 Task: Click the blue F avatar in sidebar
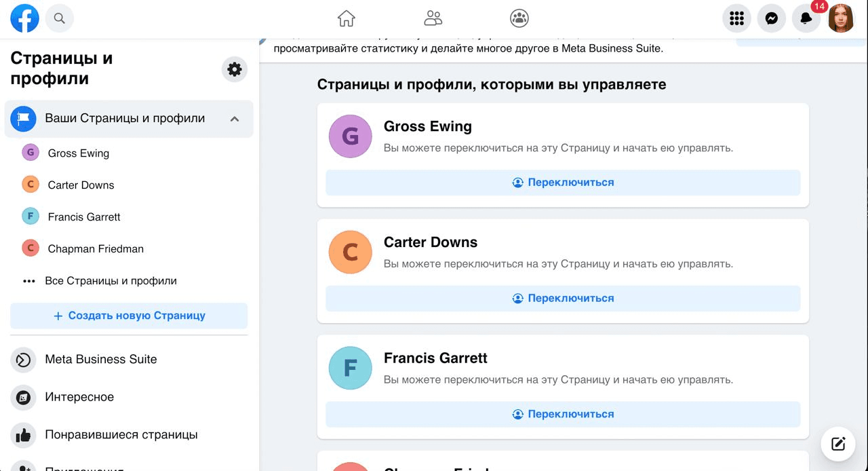31,216
